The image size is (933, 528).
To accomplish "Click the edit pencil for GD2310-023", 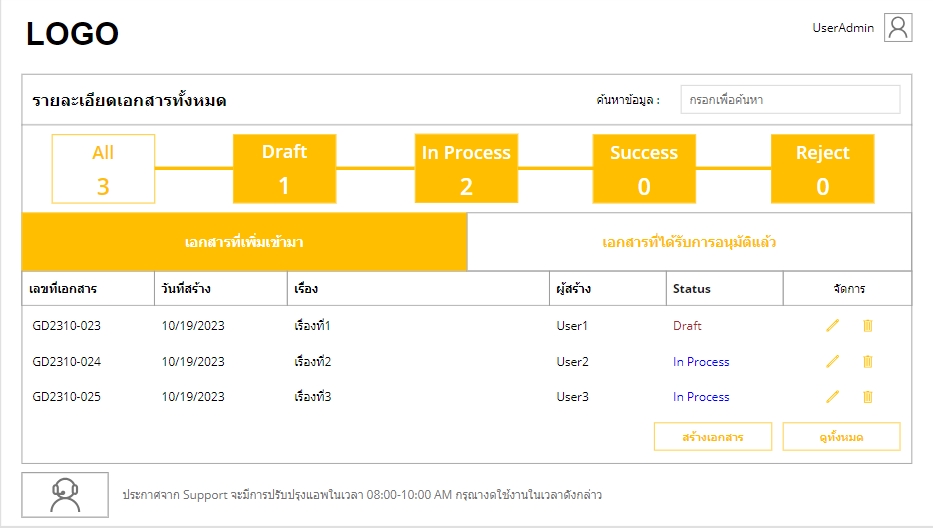I will (x=832, y=325).
